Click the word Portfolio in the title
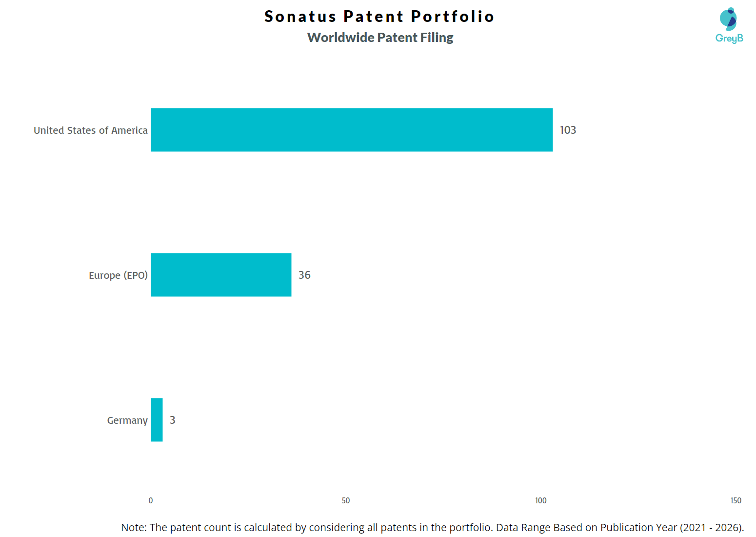Viewport: 756px width, 537px height. (452, 16)
